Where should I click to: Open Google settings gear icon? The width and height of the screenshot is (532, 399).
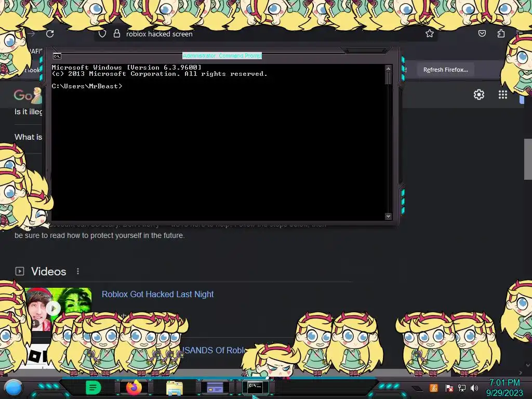click(x=478, y=95)
